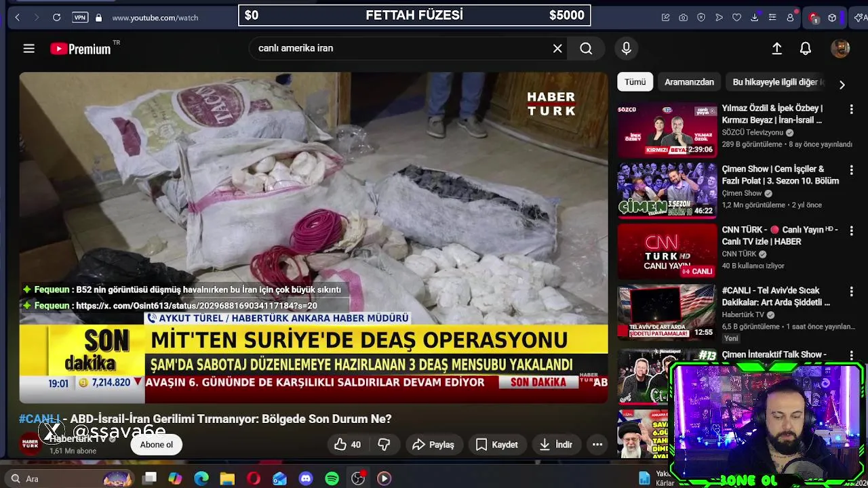
Task: Open more actions three-dot menu under video
Action: (x=597, y=445)
